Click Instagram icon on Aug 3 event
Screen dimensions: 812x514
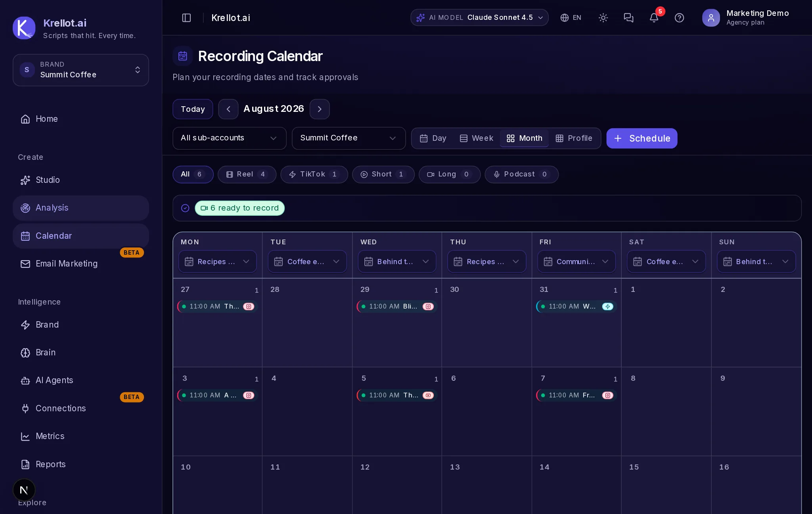click(249, 395)
